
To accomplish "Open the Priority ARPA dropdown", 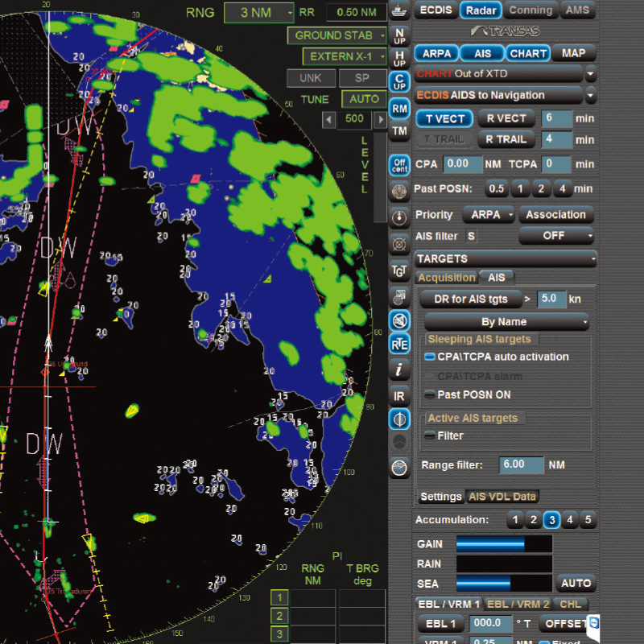I will pos(489,215).
